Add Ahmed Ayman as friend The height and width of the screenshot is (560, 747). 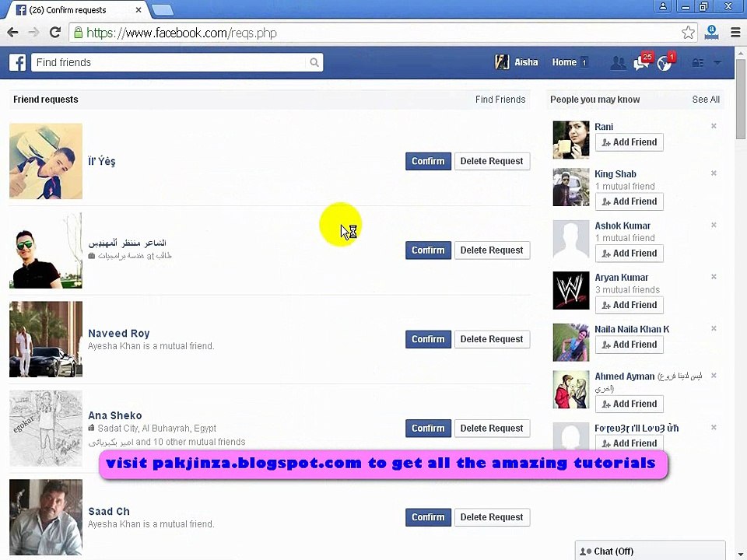tap(630, 404)
